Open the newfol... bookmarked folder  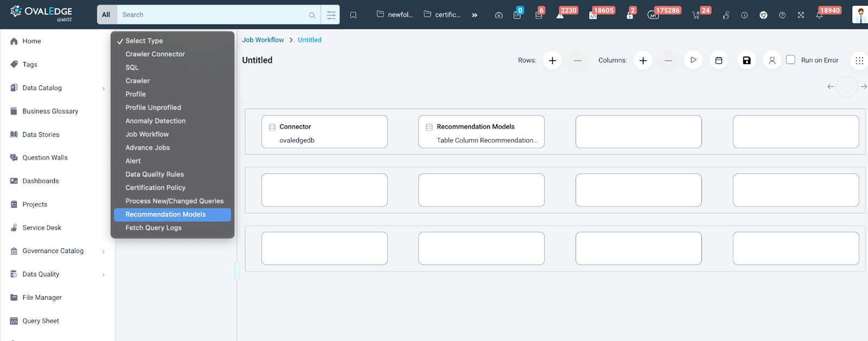tap(395, 15)
